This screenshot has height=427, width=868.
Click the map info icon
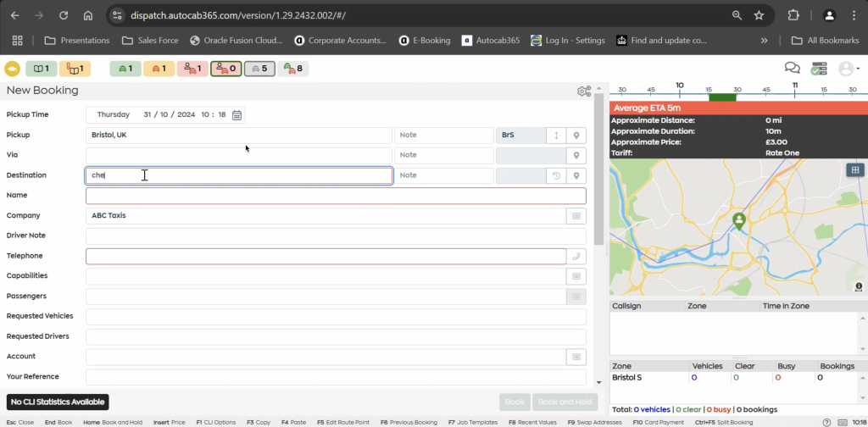[859, 286]
